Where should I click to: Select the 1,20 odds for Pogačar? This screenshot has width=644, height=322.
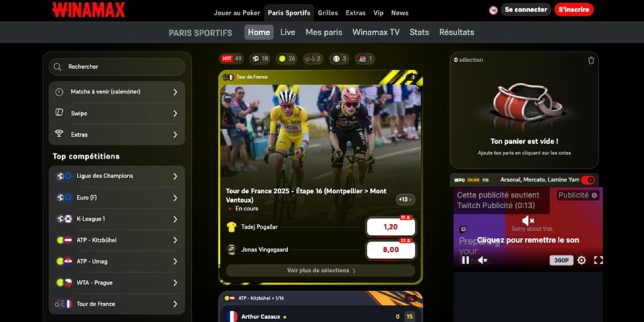pos(391,227)
